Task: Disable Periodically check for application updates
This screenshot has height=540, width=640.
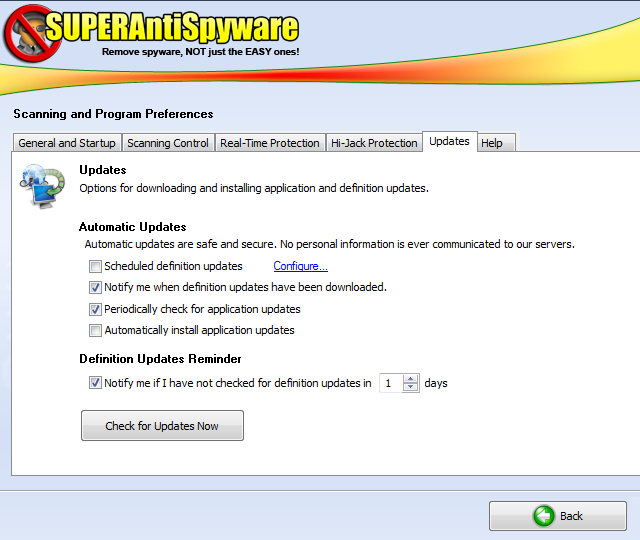Action: click(95, 309)
